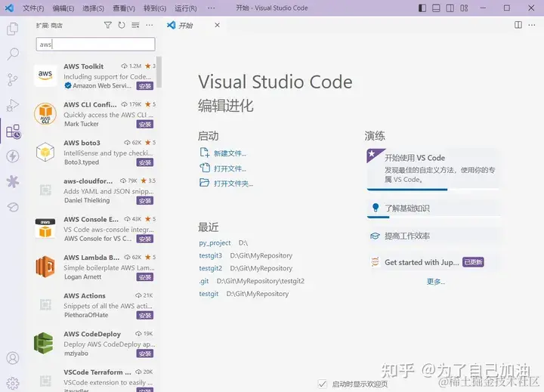Open the asterisk-shaped activity bar view
This screenshot has width=544, height=392.
(13, 181)
